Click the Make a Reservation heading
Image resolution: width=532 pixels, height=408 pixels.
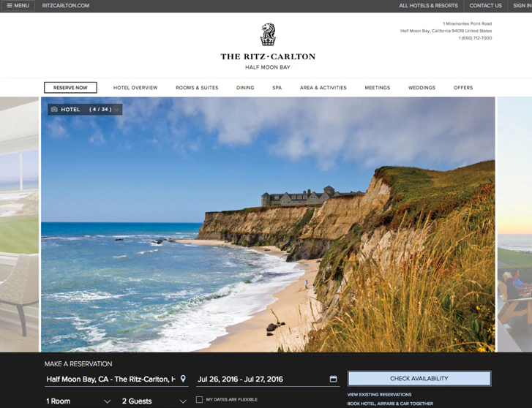coord(78,364)
